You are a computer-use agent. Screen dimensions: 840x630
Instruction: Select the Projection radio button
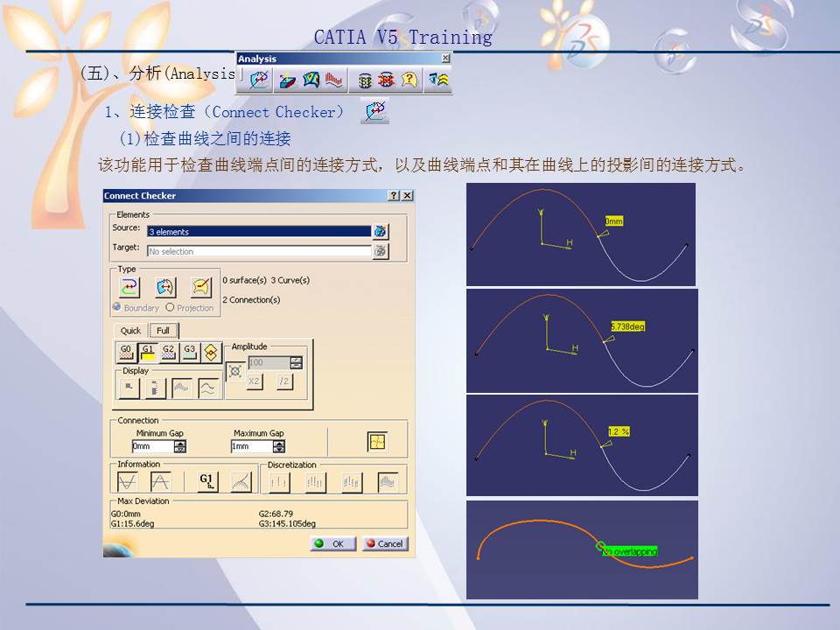171,306
